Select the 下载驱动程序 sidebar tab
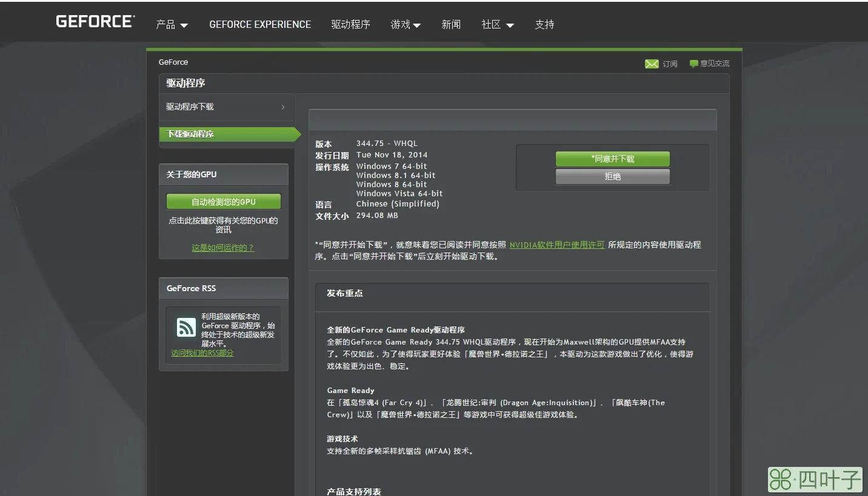 230,134
